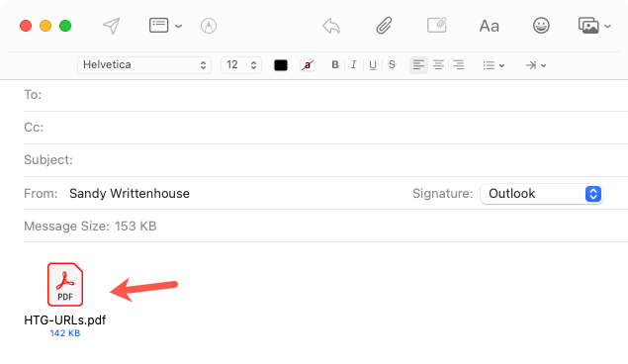Viewport: 628px width, 364px height.
Task: Expand Photo Browser dropdown chevron
Action: tap(607, 27)
